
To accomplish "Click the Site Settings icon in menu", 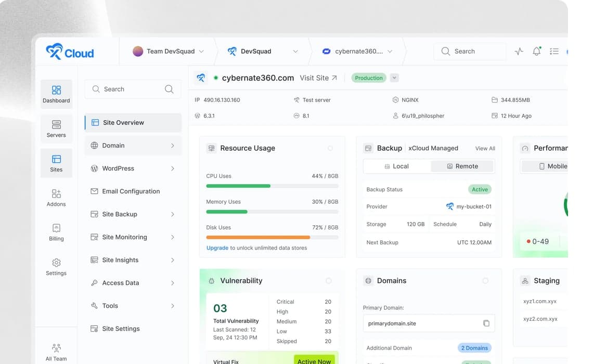I will 94,329.
